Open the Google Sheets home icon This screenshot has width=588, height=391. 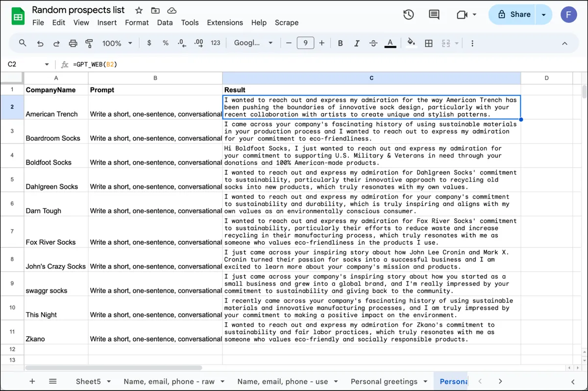pos(18,17)
